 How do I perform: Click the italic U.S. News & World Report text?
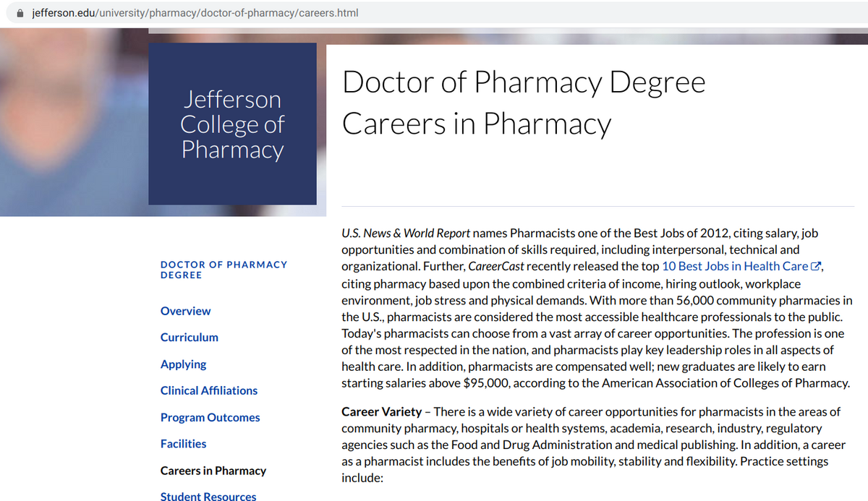406,234
